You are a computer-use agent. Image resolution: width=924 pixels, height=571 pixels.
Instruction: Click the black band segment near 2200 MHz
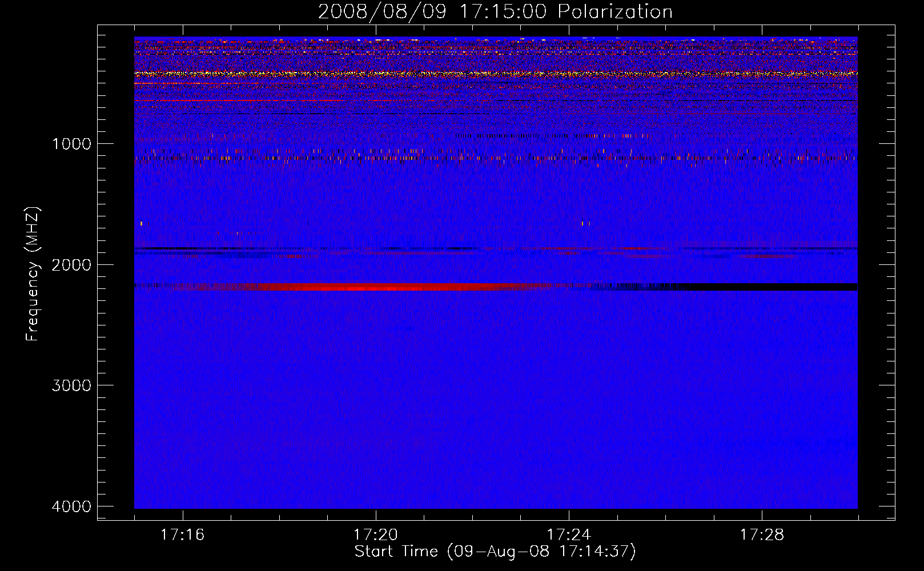point(771,287)
